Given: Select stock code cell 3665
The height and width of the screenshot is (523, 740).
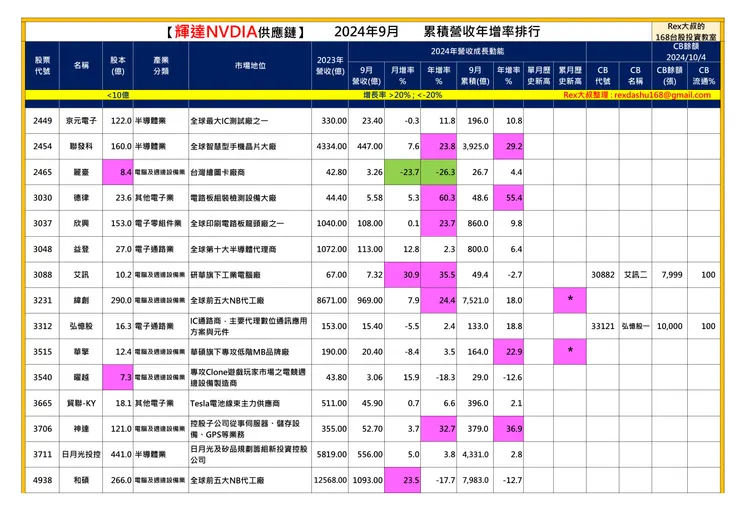Looking at the screenshot, I should click(42, 403).
